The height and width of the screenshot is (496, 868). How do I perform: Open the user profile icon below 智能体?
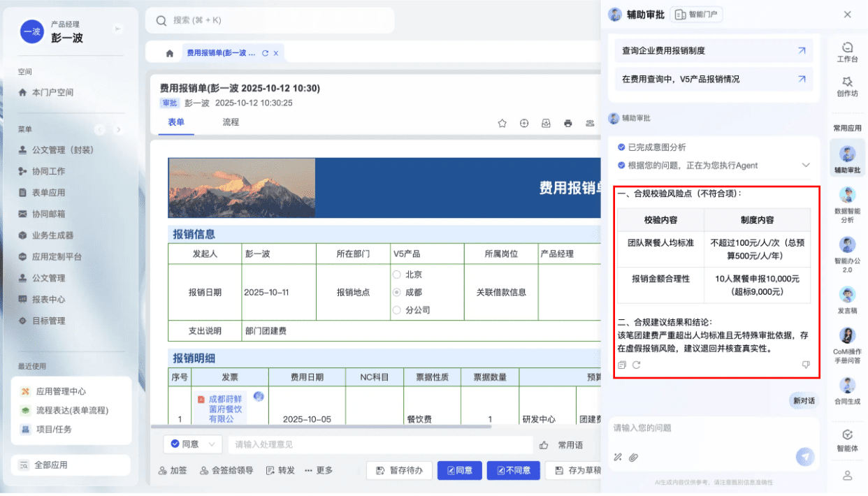pyautogui.click(x=848, y=476)
